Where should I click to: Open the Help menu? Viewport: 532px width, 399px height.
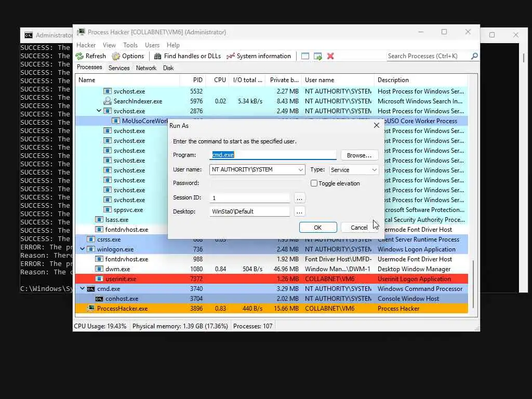click(x=173, y=45)
